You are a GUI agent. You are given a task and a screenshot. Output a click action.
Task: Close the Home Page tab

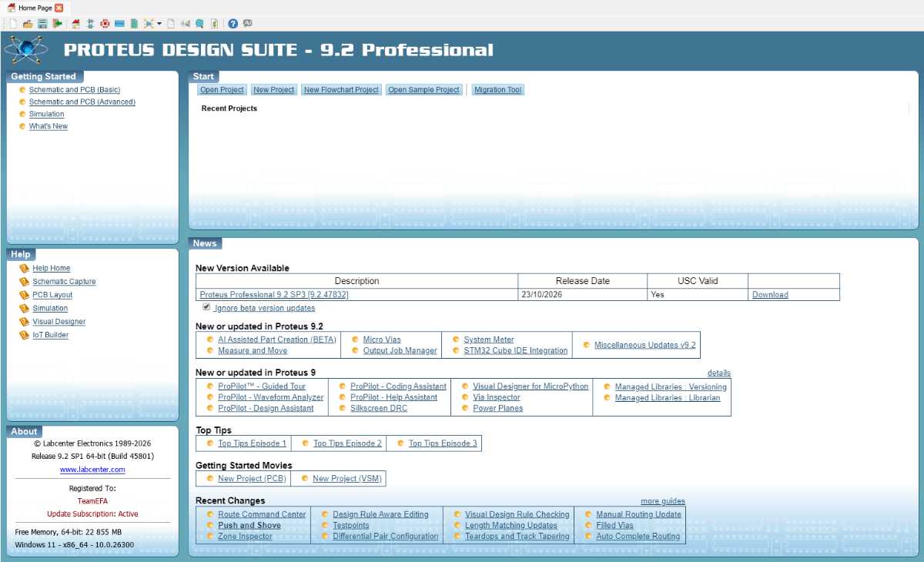click(x=59, y=7)
